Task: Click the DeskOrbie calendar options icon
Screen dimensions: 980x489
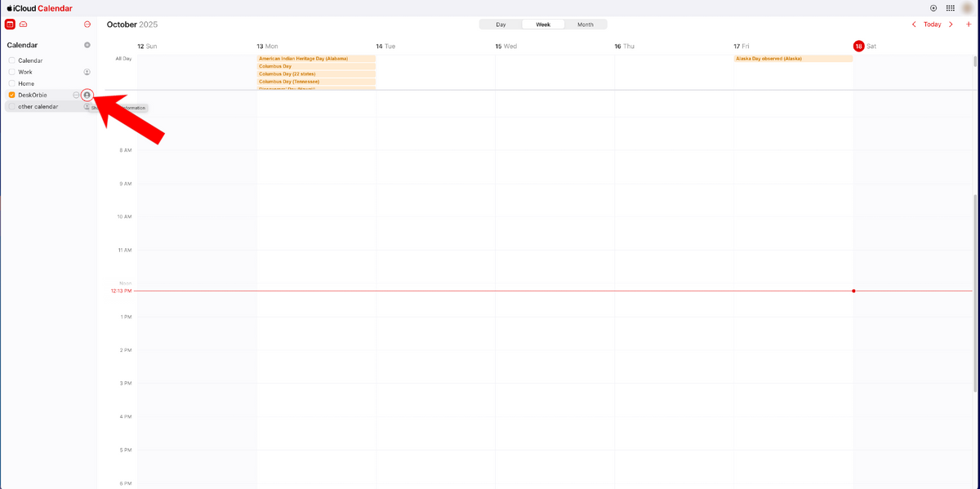Action: [76, 95]
